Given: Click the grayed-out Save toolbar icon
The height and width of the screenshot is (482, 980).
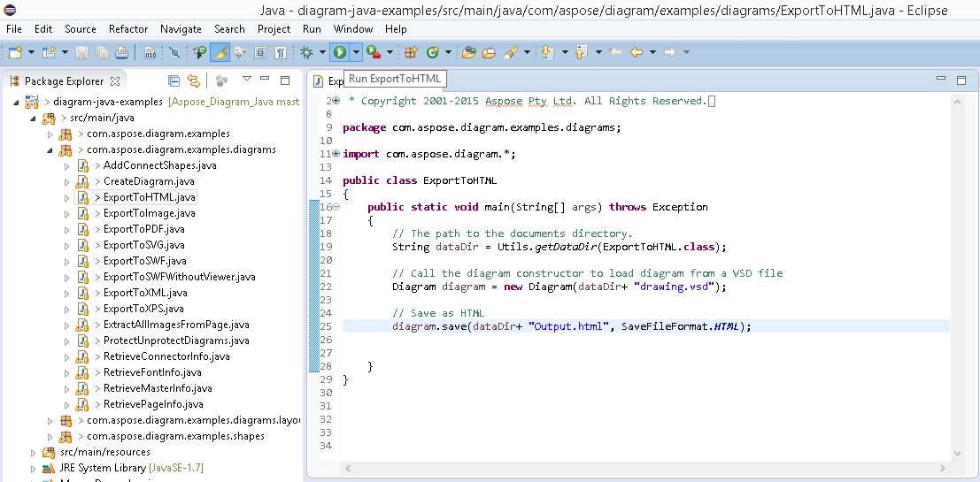Looking at the screenshot, I should point(81,52).
